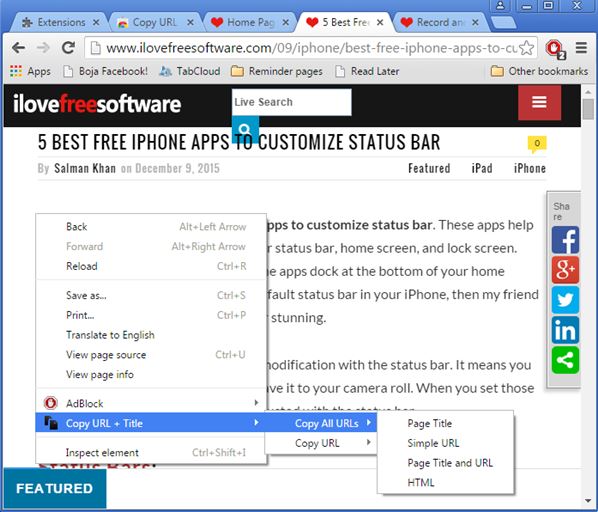Click the iPhone category link
Screen dimensions: 598x512
coord(530,168)
